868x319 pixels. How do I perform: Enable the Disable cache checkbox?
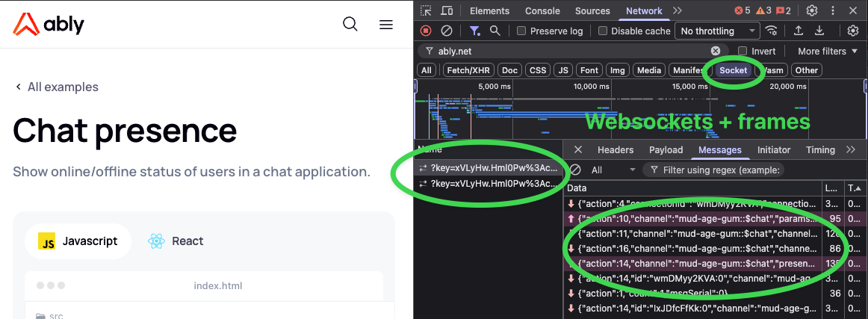tap(603, 31)
